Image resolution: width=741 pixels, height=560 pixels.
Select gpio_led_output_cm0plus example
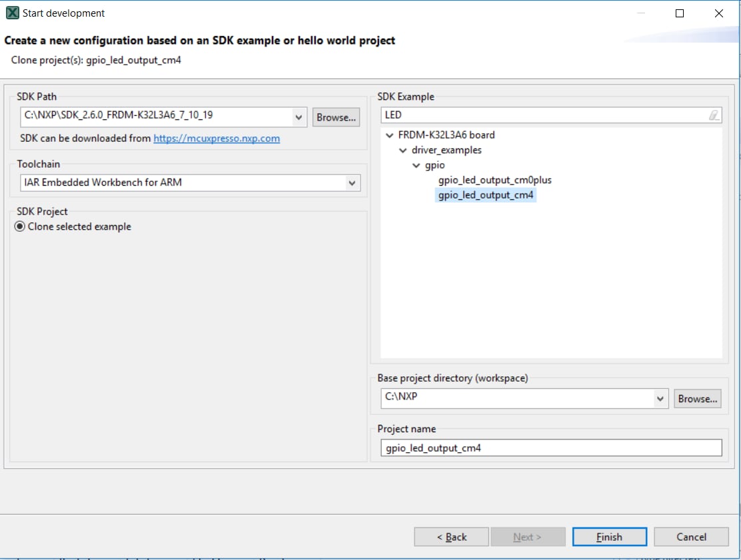click(494, 180)
